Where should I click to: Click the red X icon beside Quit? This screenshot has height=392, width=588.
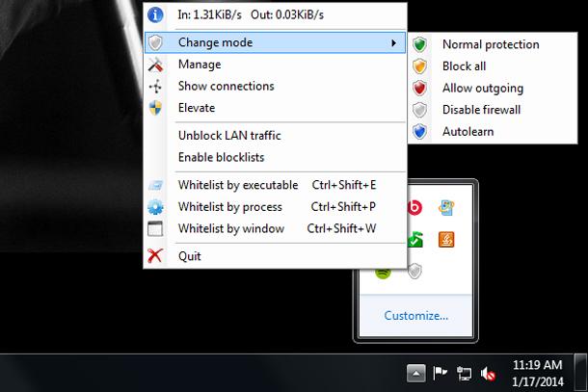[155, 256]
